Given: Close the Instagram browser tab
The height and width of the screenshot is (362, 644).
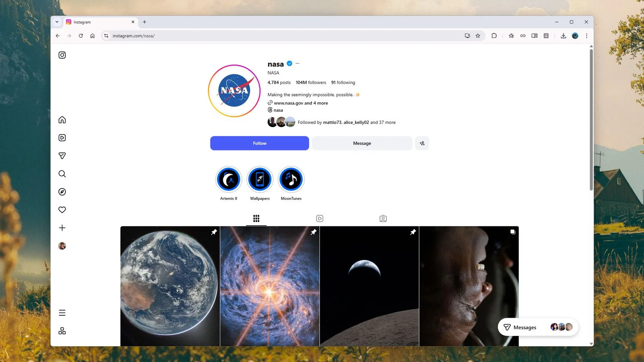Looking at the screenshot, I should 133,22.
